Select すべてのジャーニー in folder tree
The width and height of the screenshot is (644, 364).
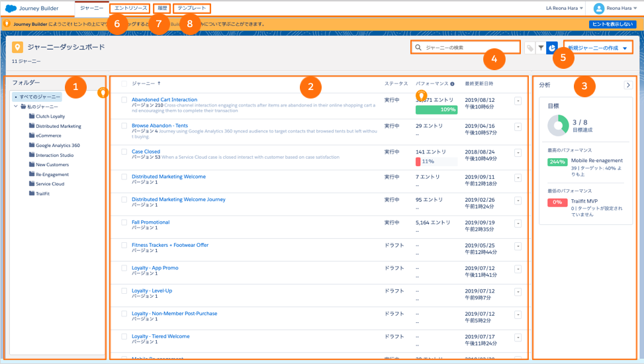(x=37, y=97)
